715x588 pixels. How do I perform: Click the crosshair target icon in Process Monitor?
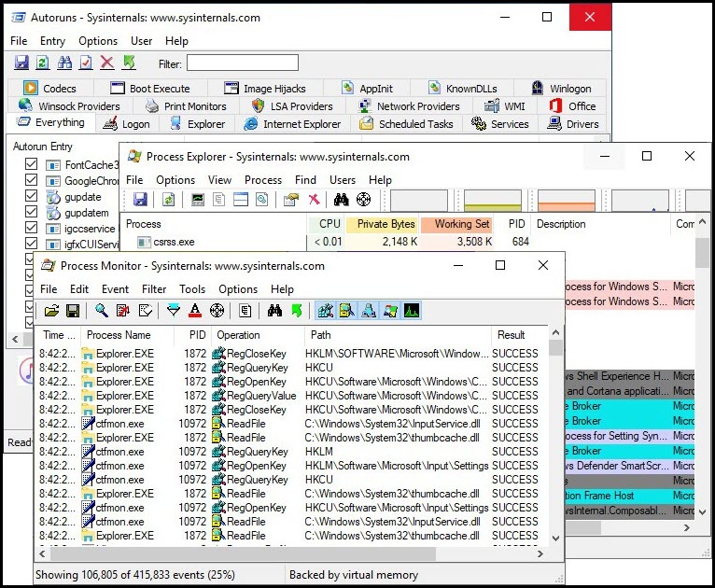point(217,311)
